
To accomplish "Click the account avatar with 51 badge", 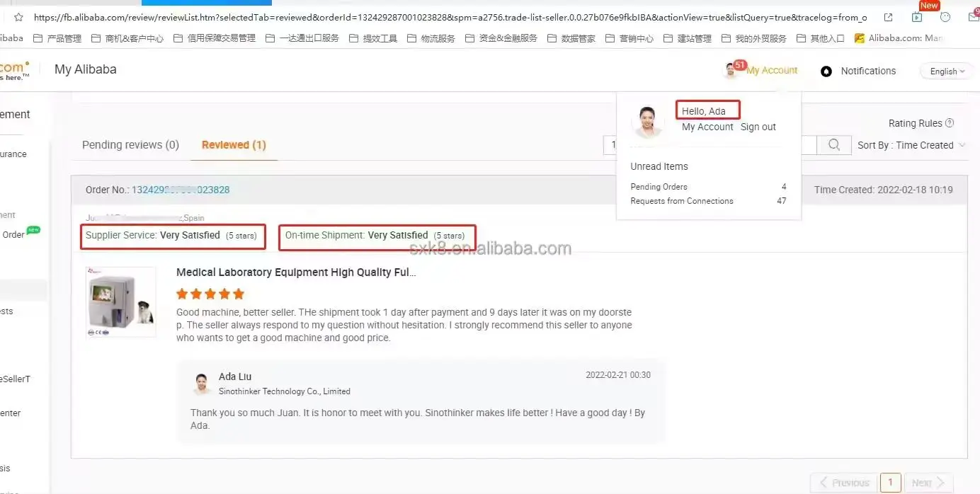I will click(x=731, y=69).
